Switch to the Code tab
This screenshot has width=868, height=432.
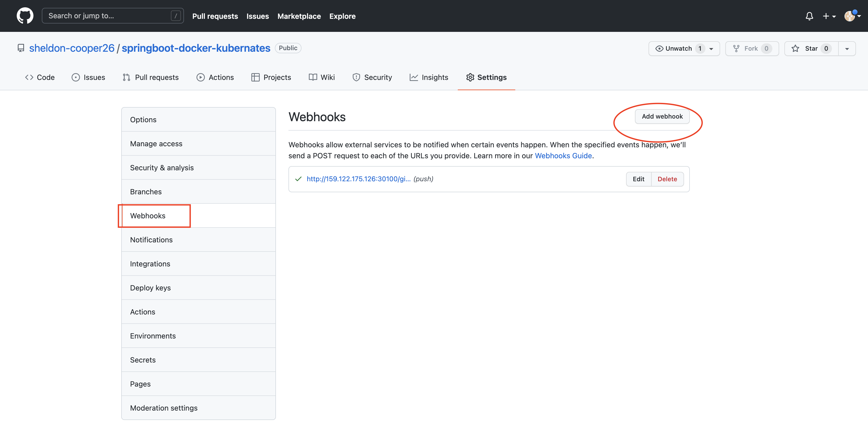tap(40, 77)
